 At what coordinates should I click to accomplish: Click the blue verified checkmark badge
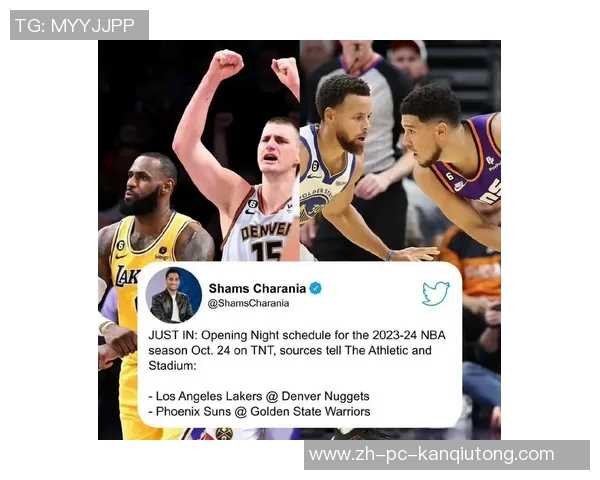coord(315,288)
